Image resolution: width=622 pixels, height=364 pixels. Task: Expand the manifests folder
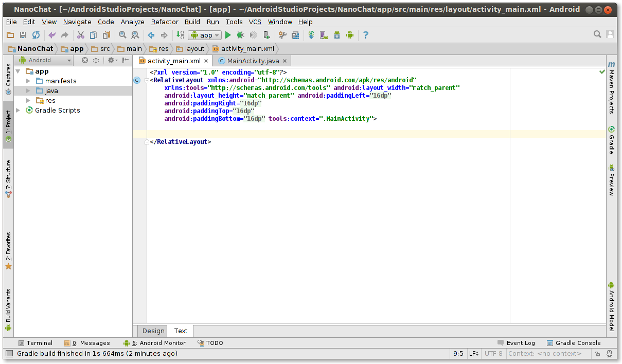pyautogui.click(x=29, y=81)
